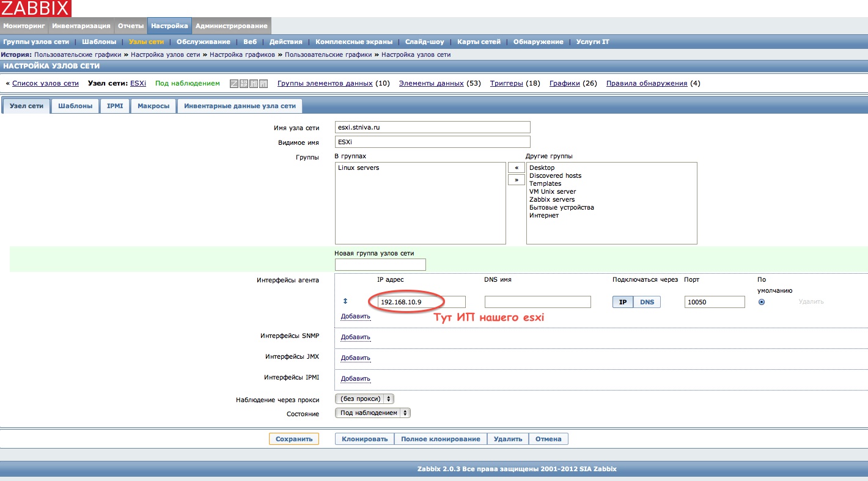This screenshot has width=868, height=481.
Task: Open the Администрирование menu
Action: [231, 26]
